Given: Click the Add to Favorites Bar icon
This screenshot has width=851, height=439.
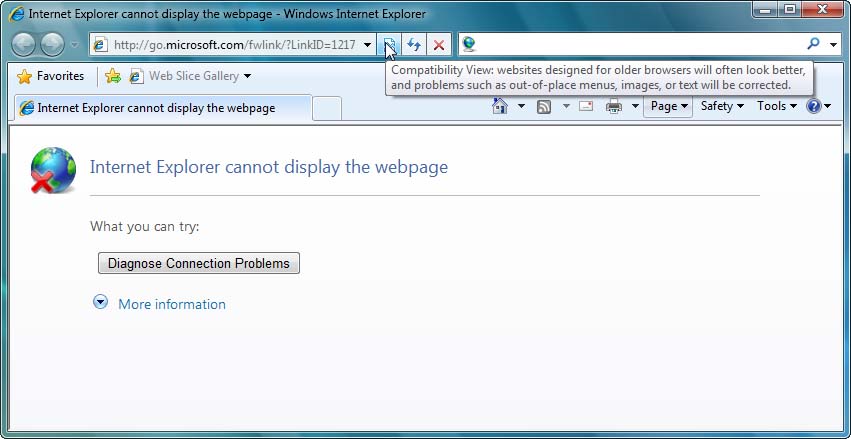Looking at the screenshot, I should tap(112, 76).
